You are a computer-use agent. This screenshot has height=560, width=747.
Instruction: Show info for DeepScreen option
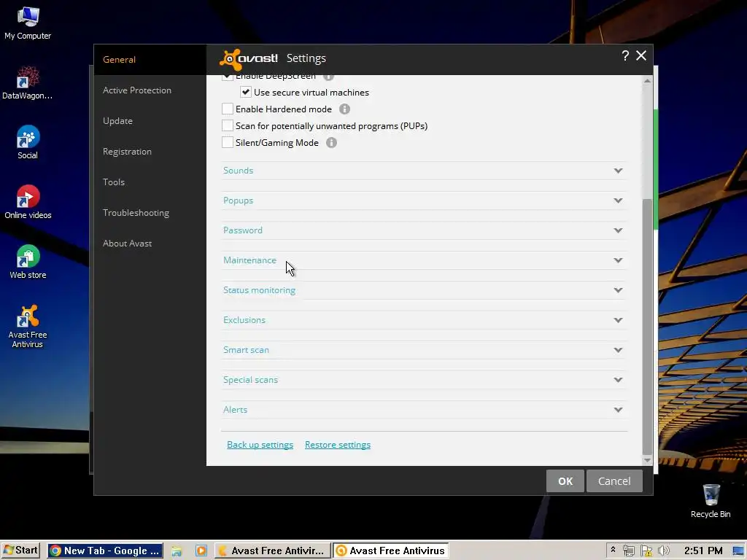[x=328, y=77]
